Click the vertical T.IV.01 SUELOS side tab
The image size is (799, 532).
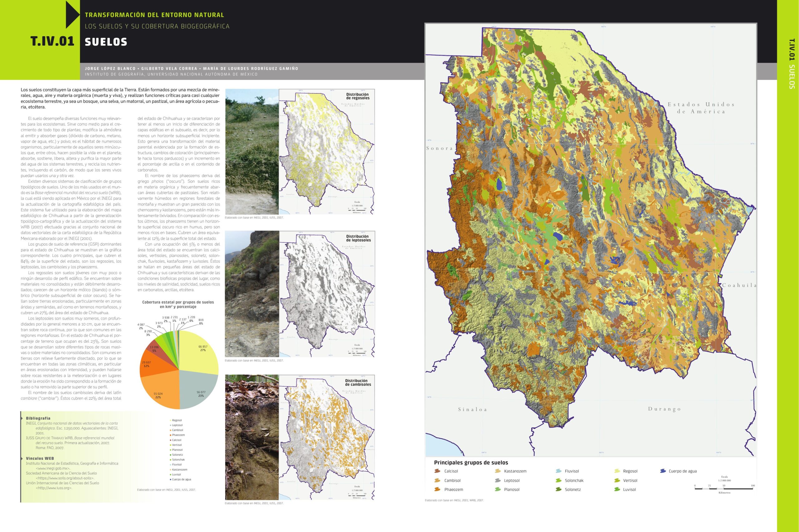[792, 64]
